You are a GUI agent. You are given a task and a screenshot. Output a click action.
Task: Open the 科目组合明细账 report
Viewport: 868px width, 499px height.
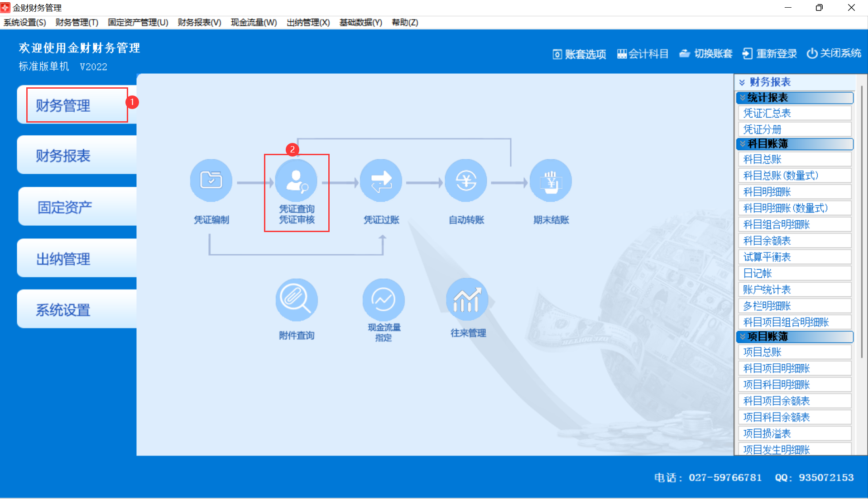point(795,224)
